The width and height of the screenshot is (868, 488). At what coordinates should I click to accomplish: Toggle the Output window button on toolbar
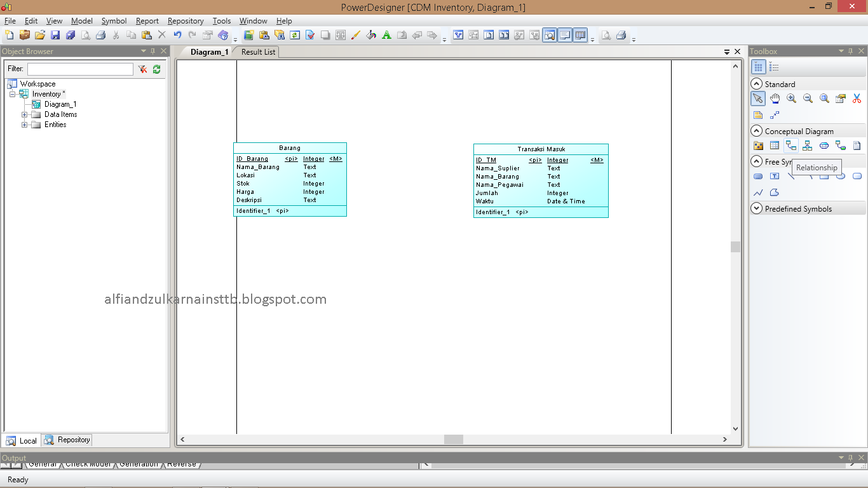point(565,35)
